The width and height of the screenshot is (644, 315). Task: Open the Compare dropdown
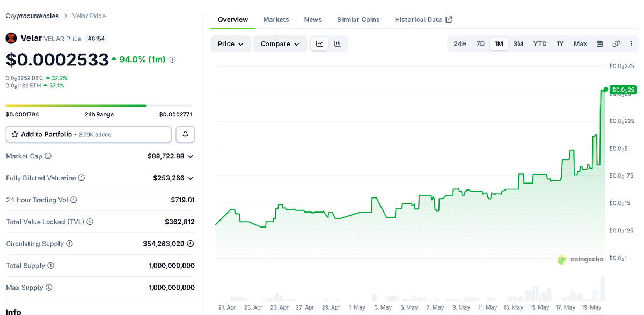click(280, 44)
